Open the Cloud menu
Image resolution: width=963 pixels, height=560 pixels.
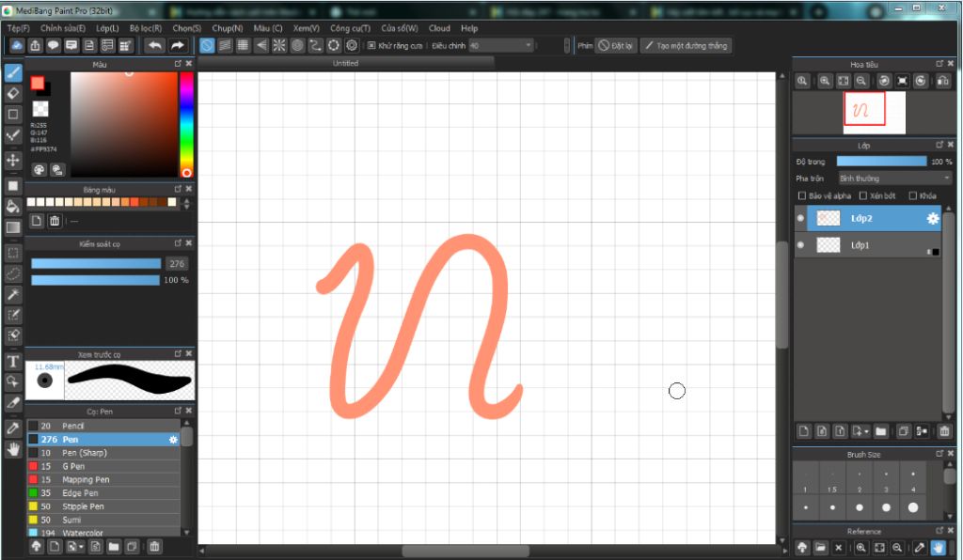click(x=439, y=28)
